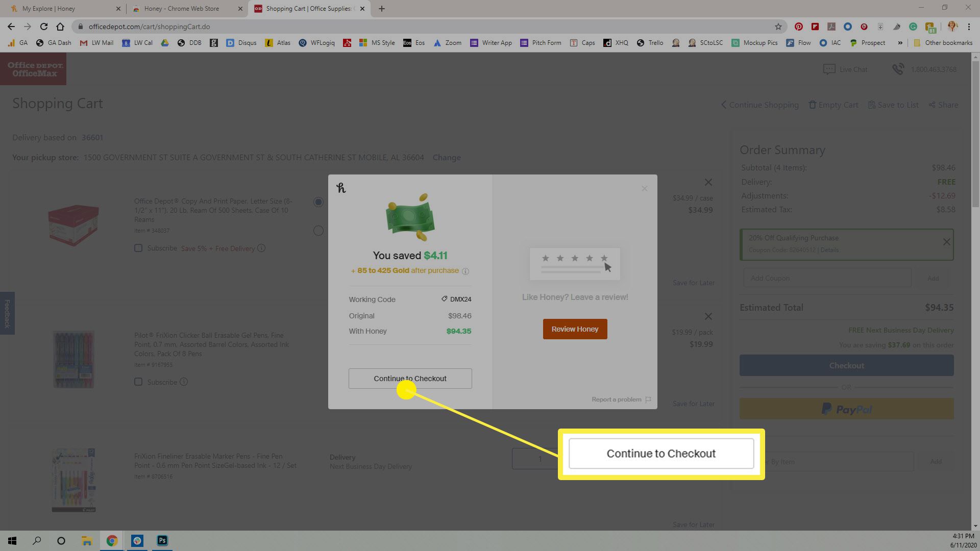Go back to the previous page
This screenshot has height=551, width=980.
11,27
